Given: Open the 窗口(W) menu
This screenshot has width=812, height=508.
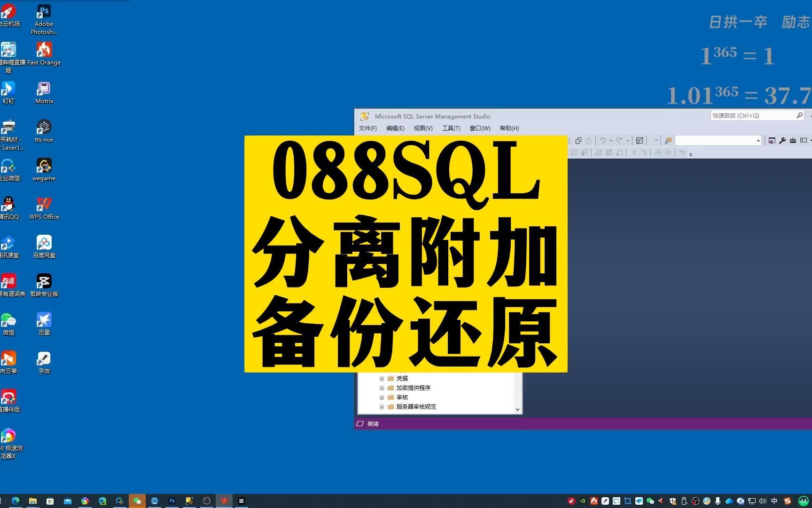Looking at the screenshot, I should (480, 128).
